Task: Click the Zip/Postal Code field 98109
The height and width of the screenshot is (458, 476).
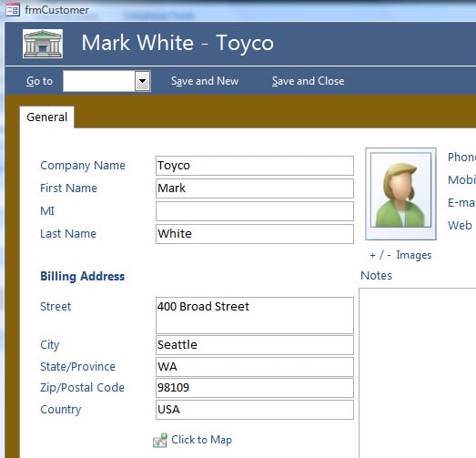Action: point(255,388)
